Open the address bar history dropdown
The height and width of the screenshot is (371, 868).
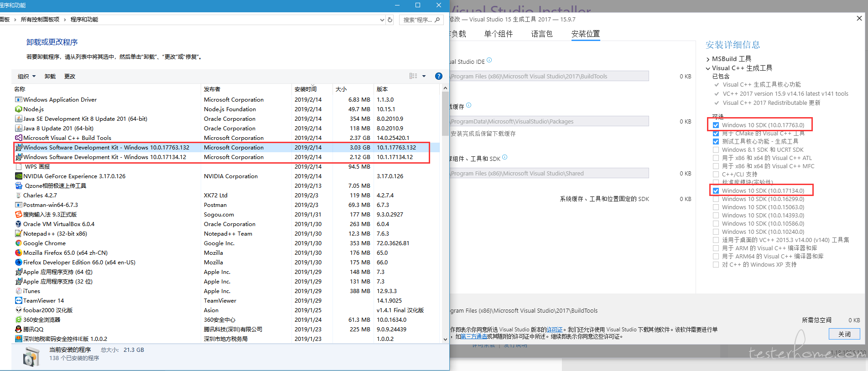click(x=382, y=20)
